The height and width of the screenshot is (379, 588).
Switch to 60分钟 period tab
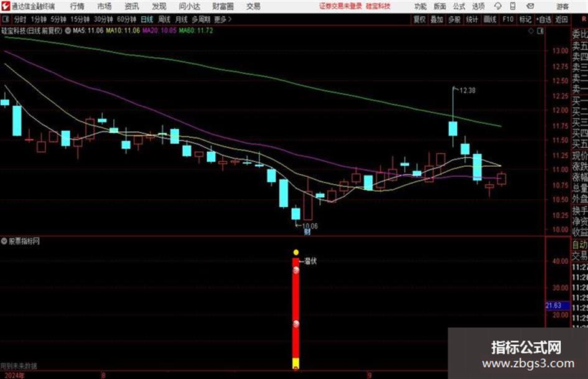point(126,19)
